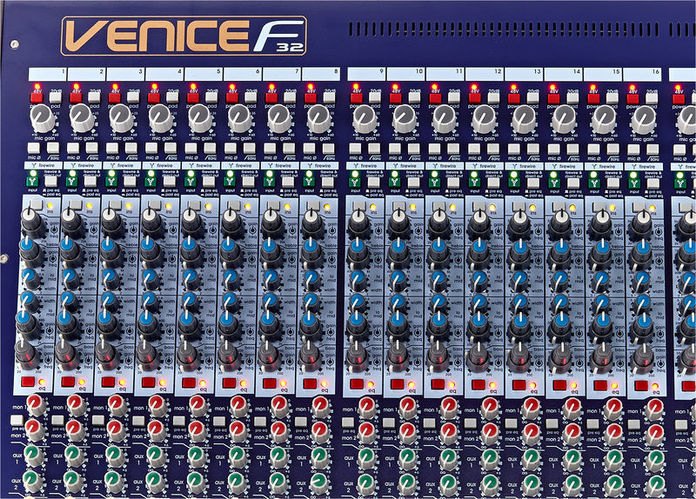
Task: Enable 80Hz high-pass filter on channel 5
Action: pyautogui.click(x=210, y=148)
